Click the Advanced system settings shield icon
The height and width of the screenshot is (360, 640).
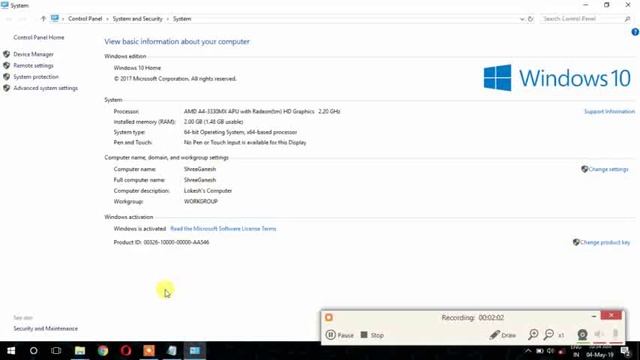tap(7, 88)
